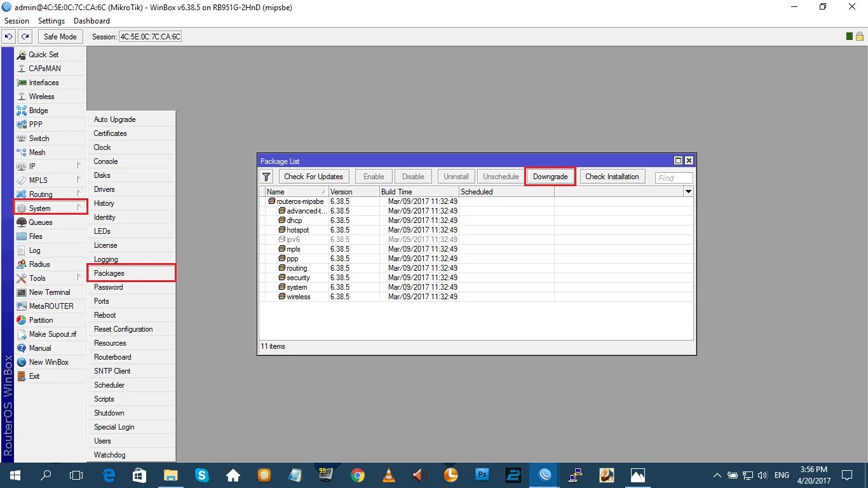Select Certificates in System submenu

click(132, 133)
